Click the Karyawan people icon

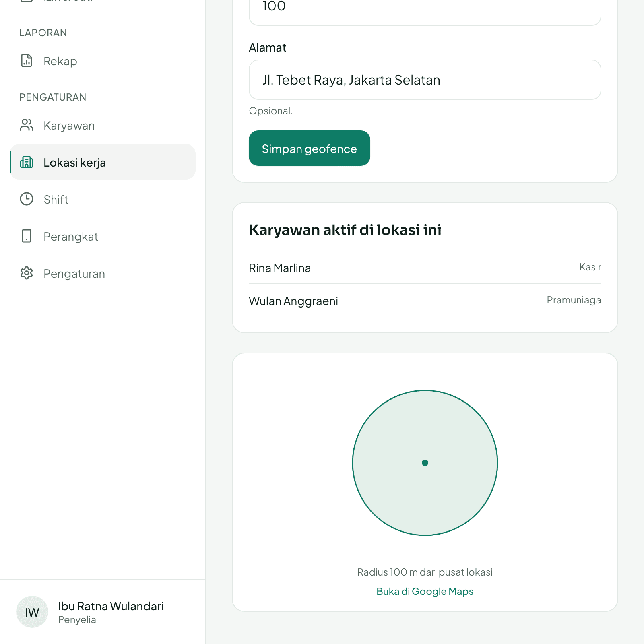click(x=27, y=125)
